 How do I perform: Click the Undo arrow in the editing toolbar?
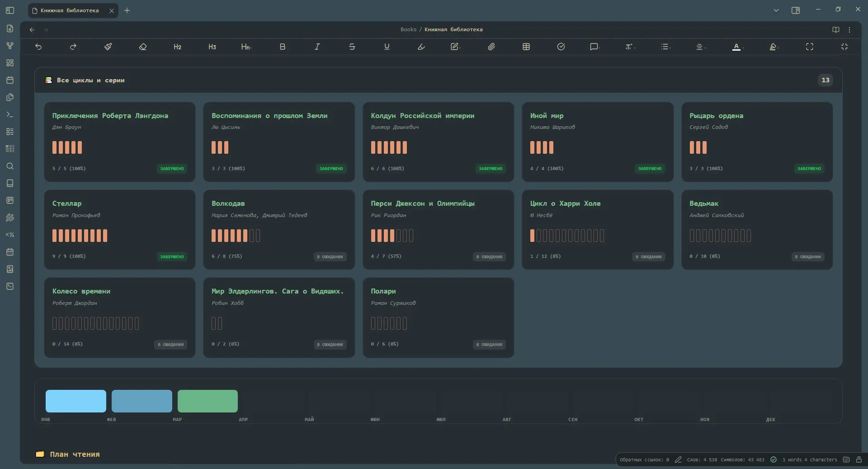pyautogui.click(x=38, y=47)
